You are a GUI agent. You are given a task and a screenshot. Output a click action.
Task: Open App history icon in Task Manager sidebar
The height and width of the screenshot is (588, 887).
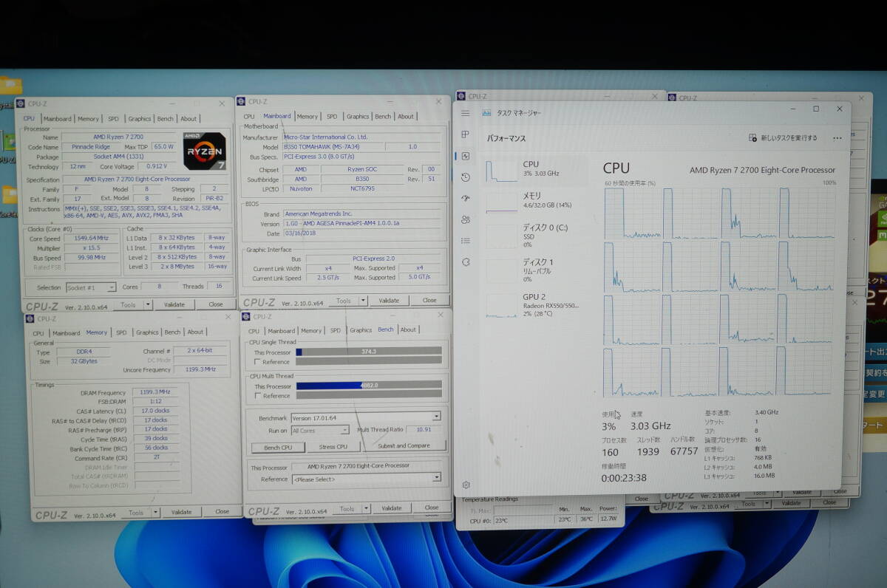(465, 177)
